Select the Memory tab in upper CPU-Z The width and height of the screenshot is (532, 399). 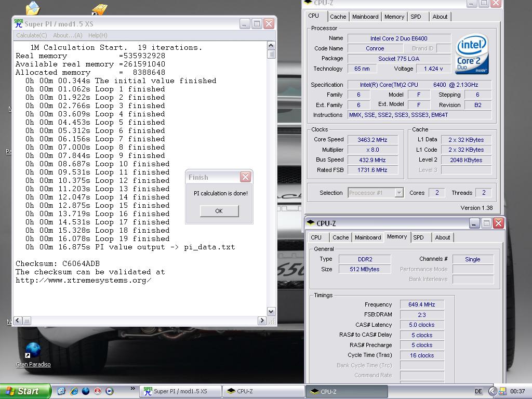pos(394,17)
